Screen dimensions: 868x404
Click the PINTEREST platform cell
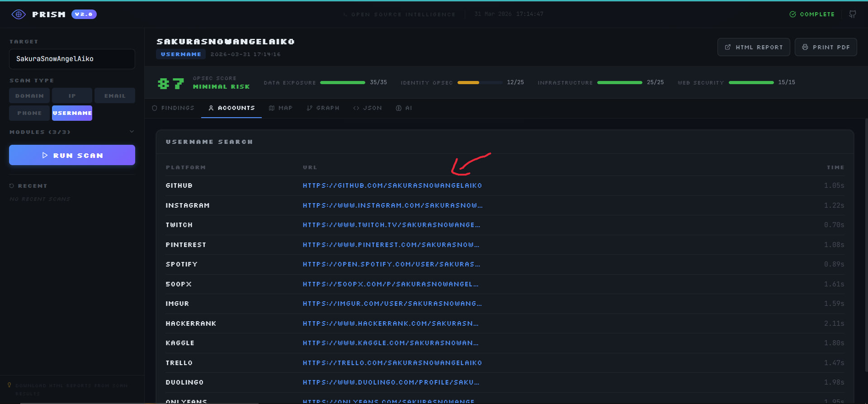186,245
